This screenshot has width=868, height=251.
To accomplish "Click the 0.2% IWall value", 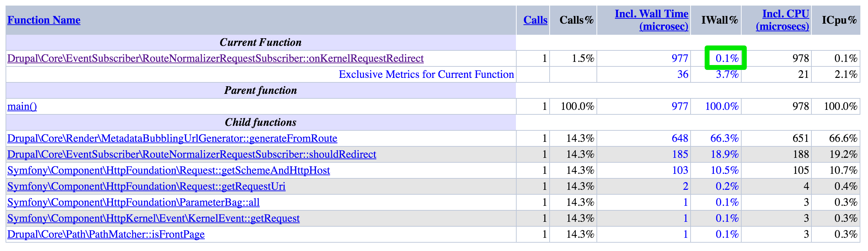I will [x=727, y=186].
